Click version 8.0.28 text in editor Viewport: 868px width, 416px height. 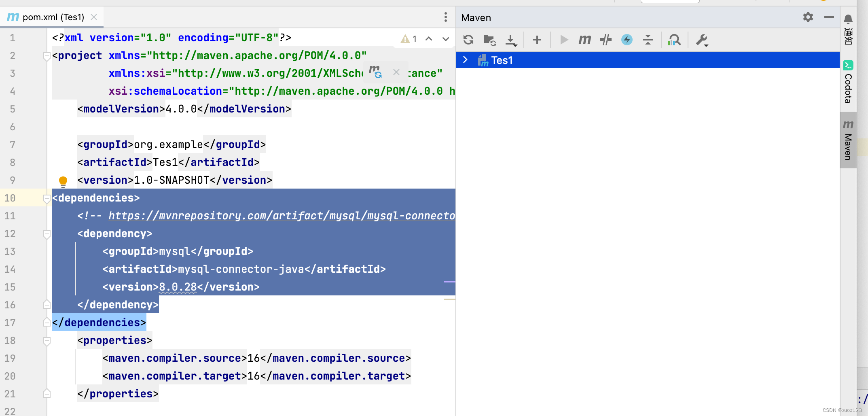178,287
